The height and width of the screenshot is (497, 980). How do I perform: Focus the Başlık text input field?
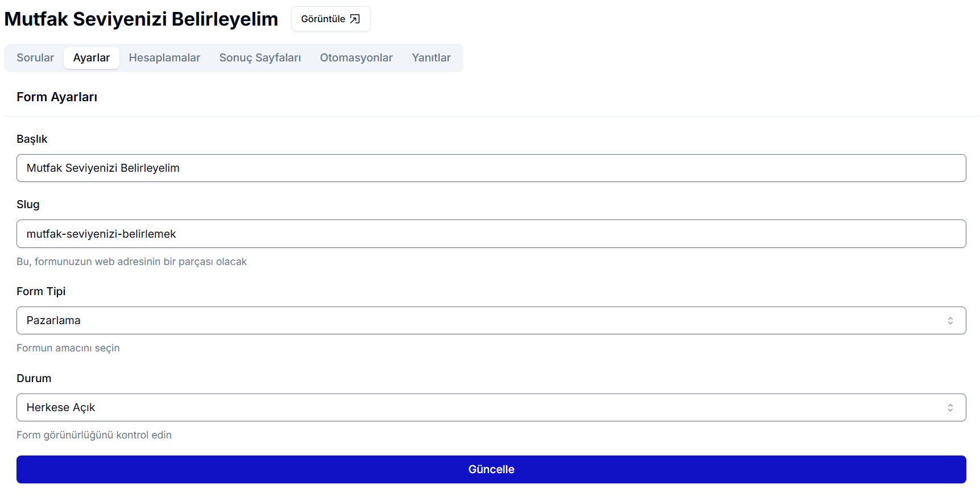pos(491,168)
